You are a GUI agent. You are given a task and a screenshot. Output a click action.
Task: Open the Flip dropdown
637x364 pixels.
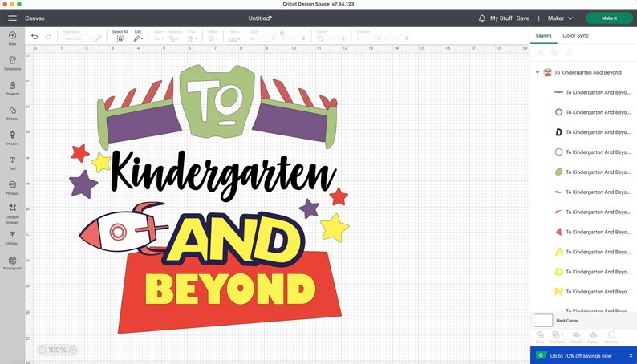pyautogui.click(x=192, y=38)
